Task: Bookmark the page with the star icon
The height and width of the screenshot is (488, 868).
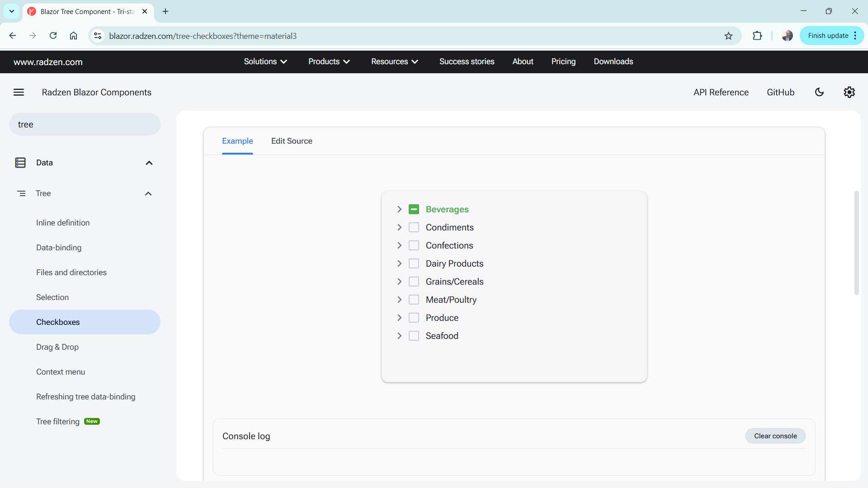Action: click(728, 36)
